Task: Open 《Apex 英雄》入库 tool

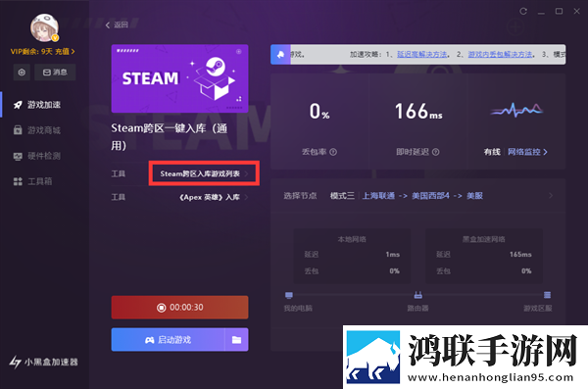Action: (x=214, y=197)
